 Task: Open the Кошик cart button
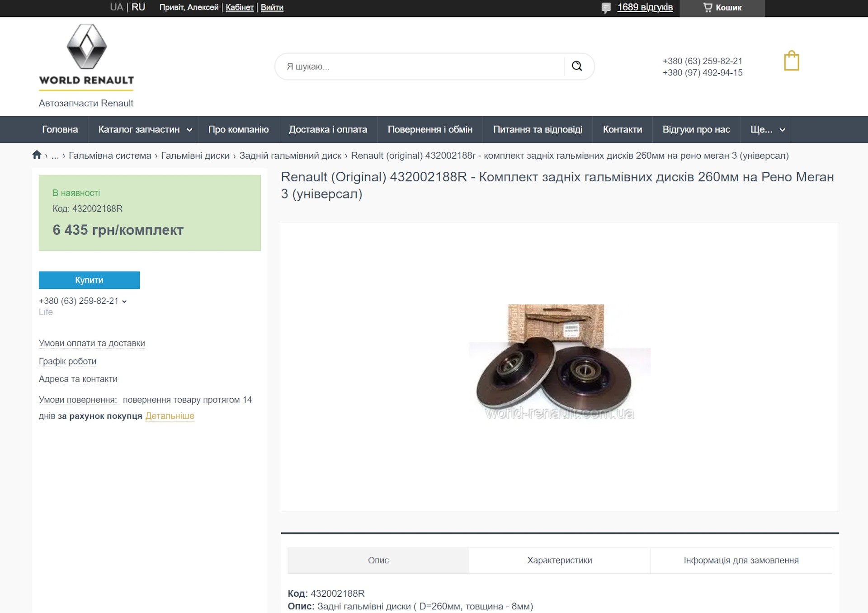tap(722, 8)
